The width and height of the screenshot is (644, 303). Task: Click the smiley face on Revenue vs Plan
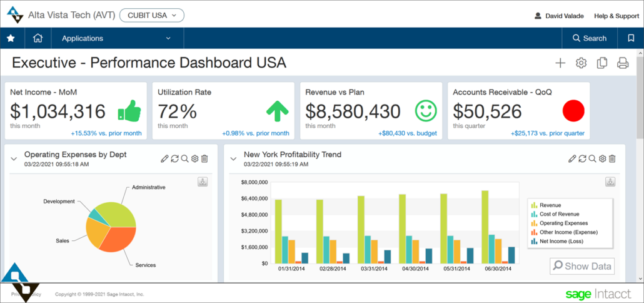click(x=426, y=111)
